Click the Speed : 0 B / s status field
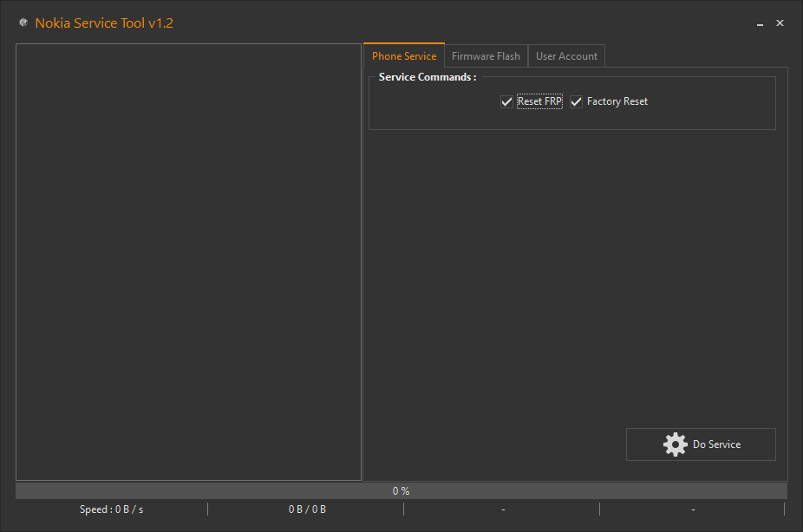Image resolution: width=803 pixels, height=532 pixels. point(111,509)
